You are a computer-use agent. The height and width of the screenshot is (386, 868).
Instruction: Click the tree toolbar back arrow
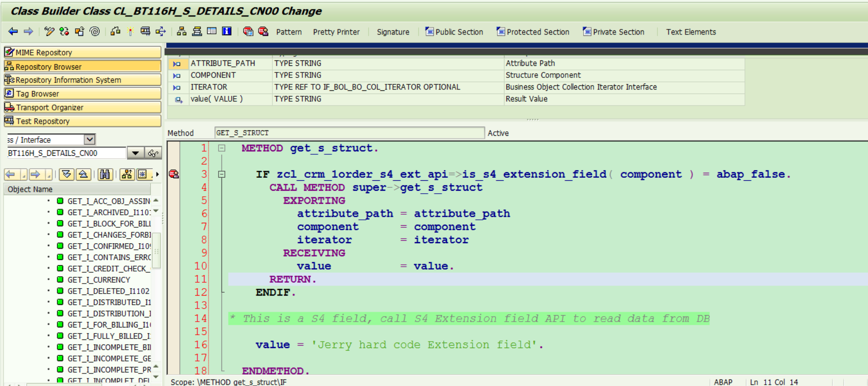pos(10,174)
